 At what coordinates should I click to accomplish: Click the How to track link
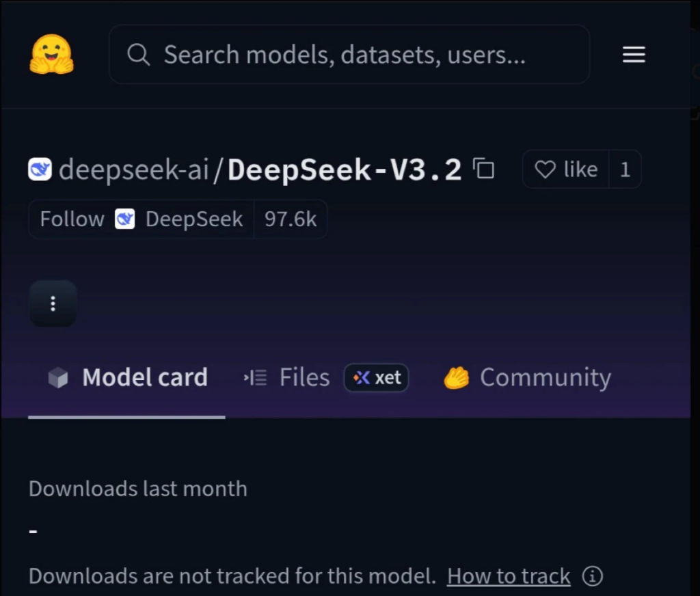click(509, 576)
